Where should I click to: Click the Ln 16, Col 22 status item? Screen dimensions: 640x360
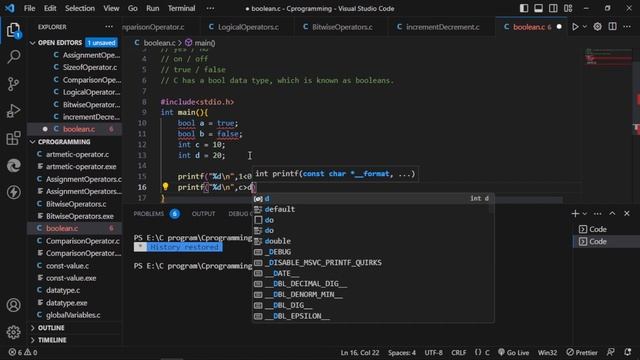click(360, 352)
